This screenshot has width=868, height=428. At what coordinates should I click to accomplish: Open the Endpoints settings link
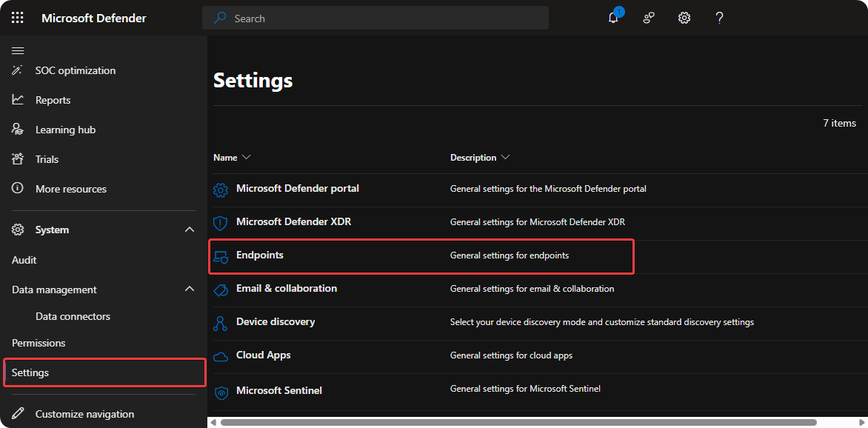point(260,255)
